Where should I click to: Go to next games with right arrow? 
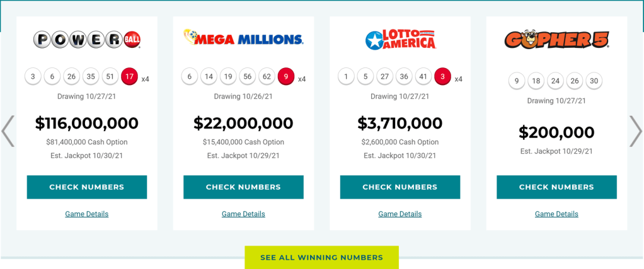(635, 131)
